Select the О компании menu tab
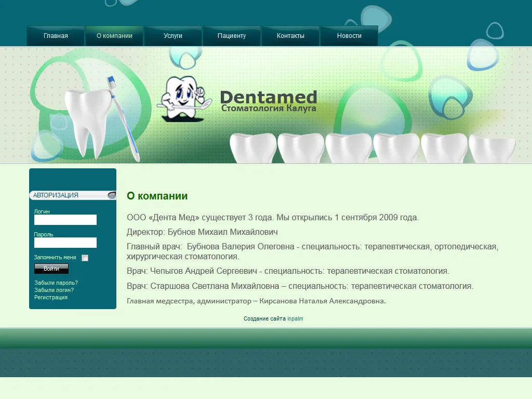This screenshot has width=532, height=399. (x=114, y=36)
